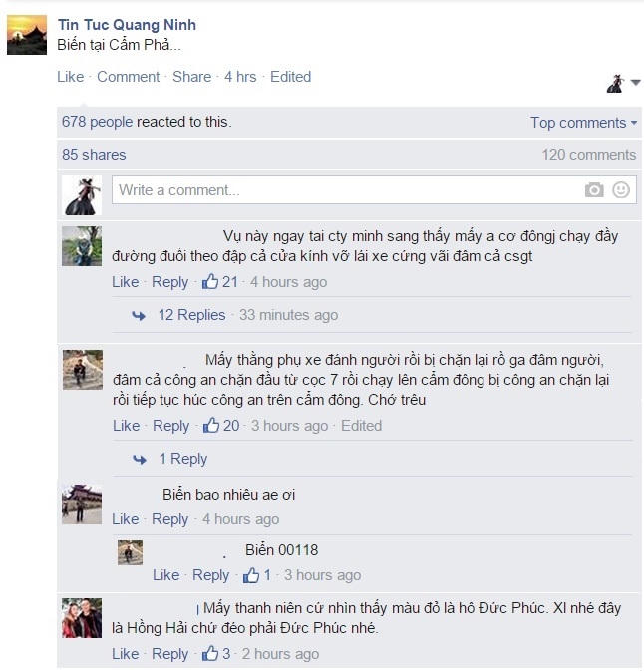
Task: Click the thumbs-up icon showing 3 likes
Action: click(x=210, y=653)
